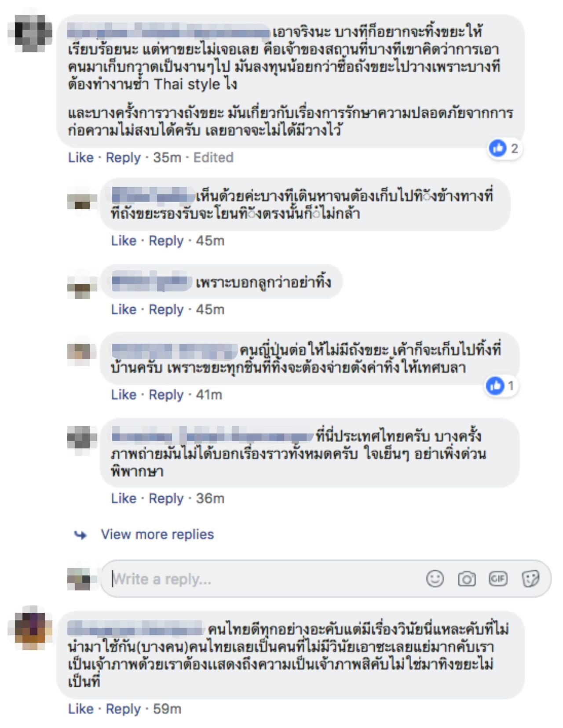Open the emoji picker in reply box
This screenshot has height=728, width=563.
point(435,579)
